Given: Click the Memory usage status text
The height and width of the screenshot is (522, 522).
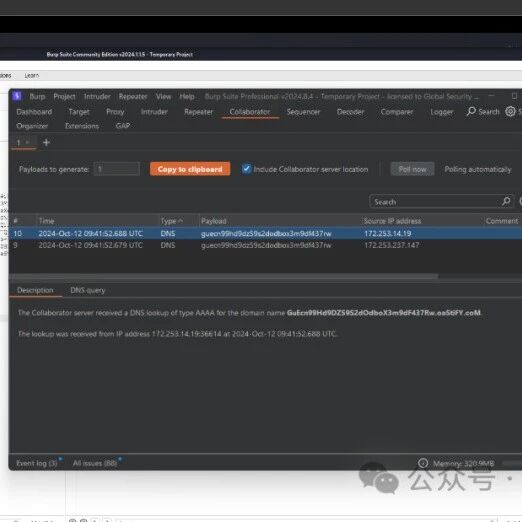Looking at the screenshot, I should point(463,463).
